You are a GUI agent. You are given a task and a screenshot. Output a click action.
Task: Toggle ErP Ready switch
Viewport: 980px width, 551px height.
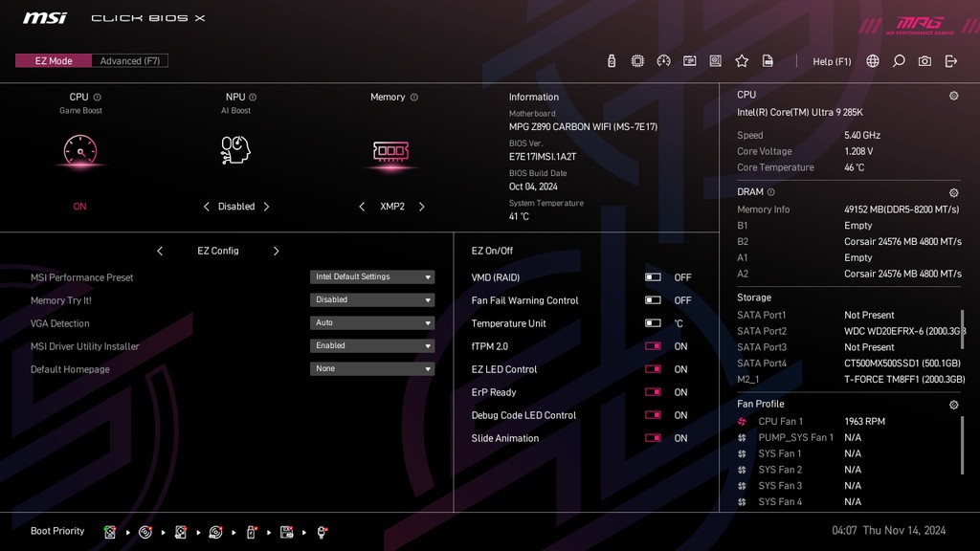(653, 392)
